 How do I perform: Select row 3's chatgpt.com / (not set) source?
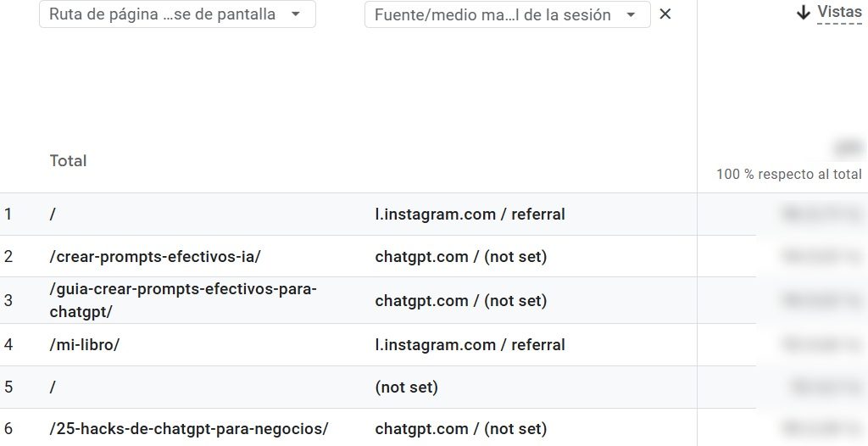coord(460,301)
